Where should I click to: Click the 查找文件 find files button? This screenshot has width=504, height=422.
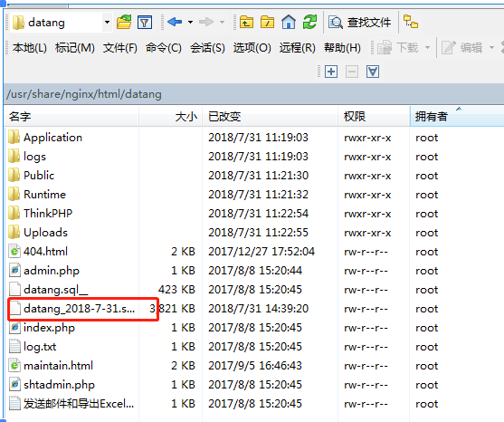[360, 23]
